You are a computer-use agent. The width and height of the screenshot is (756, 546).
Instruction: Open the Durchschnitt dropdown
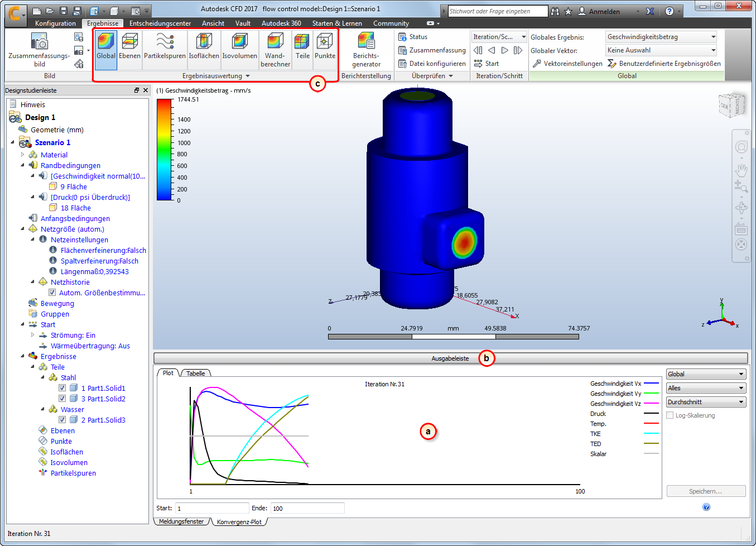pos(706,402)
